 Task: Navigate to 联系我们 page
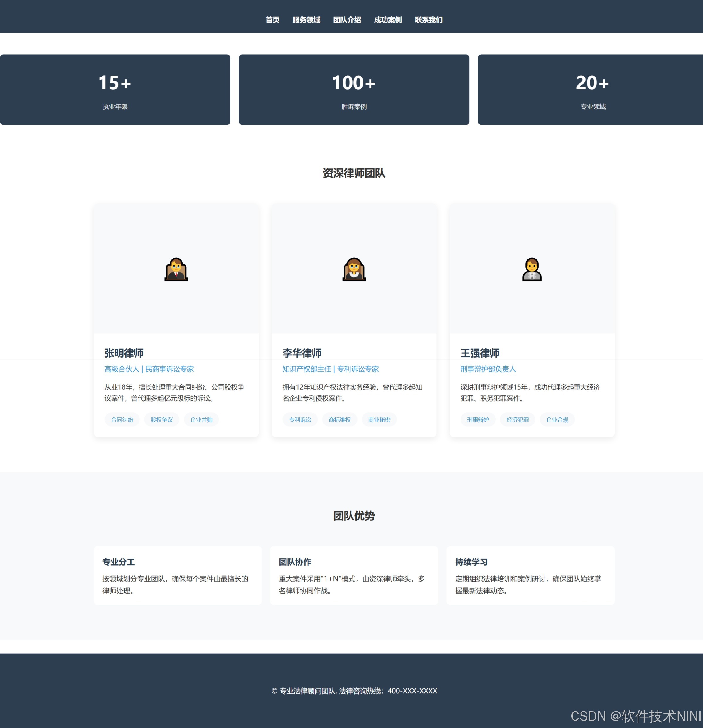coord(429,20)
